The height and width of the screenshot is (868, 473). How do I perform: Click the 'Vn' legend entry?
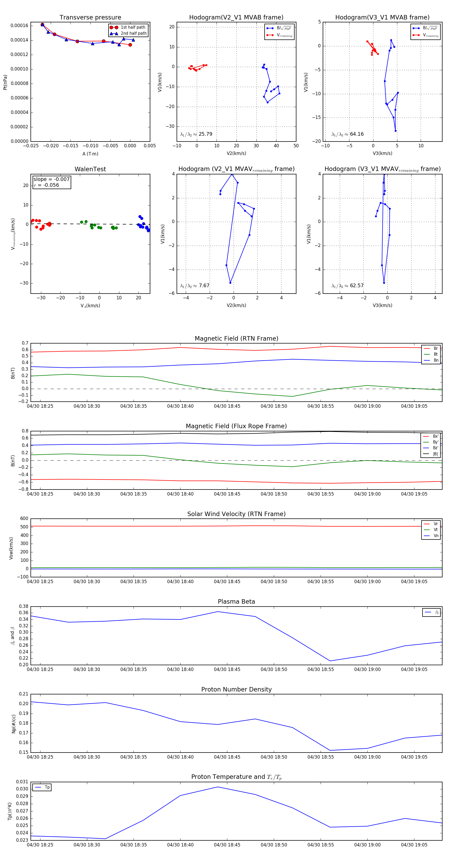[x=431, y=536]
